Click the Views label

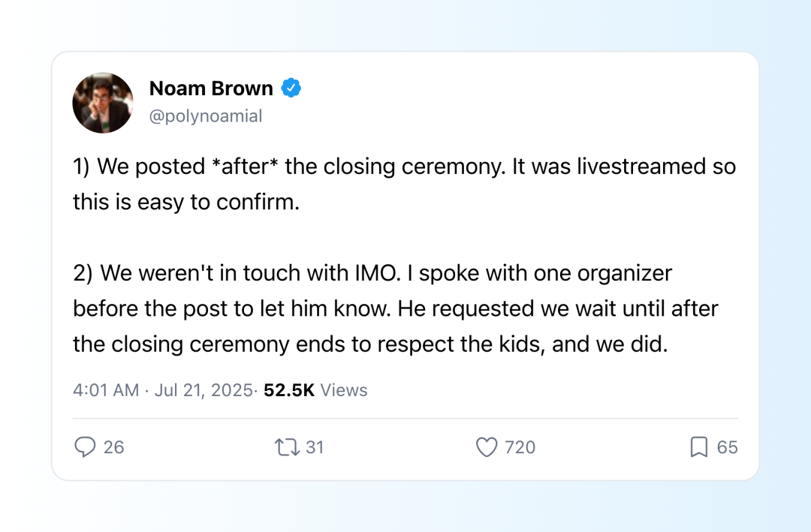pos(344,390)
